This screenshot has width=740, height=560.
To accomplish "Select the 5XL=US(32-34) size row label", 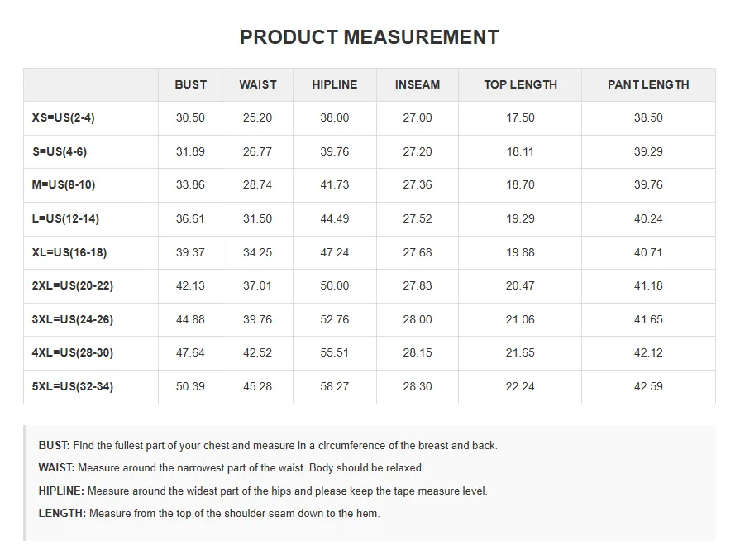I will tap(73, 386).
